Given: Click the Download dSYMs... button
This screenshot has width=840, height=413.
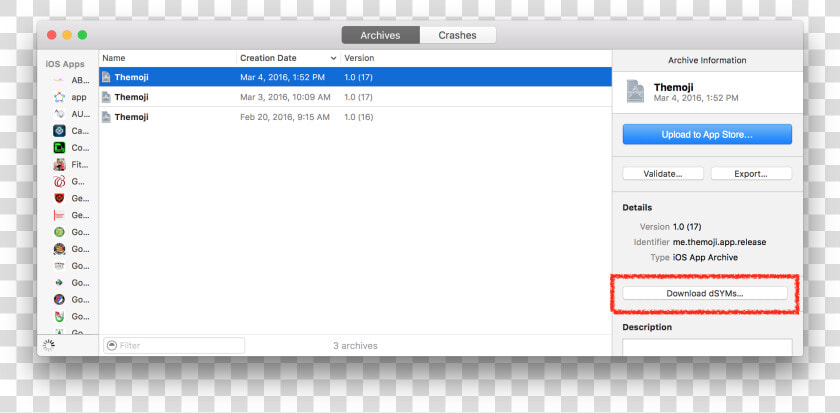Looking at the screenshot, I should (705, 294).
